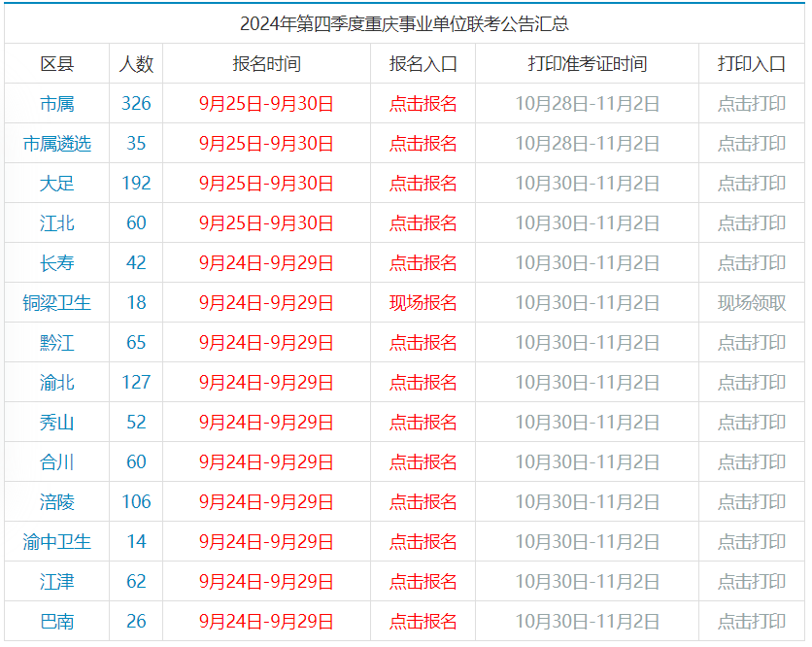
Task: Click the table title 2024年第四季度重庆事业单位联考公告汇总
Action: (x=404, y=24)
